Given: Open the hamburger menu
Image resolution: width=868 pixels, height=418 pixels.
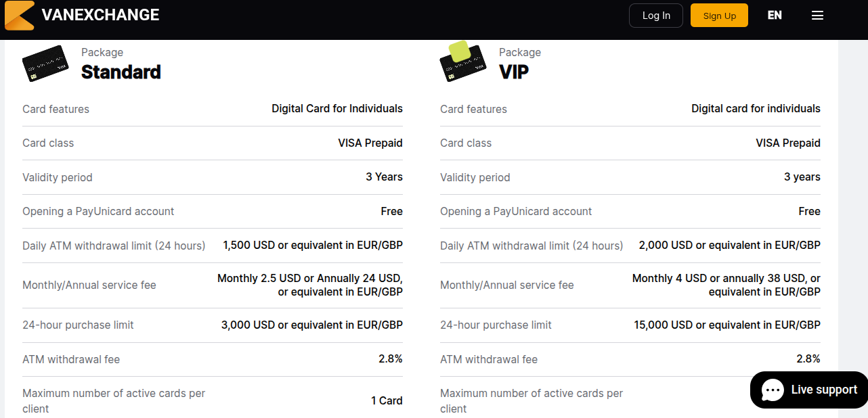Looking at the screenshot, I should tap(817, 16).
